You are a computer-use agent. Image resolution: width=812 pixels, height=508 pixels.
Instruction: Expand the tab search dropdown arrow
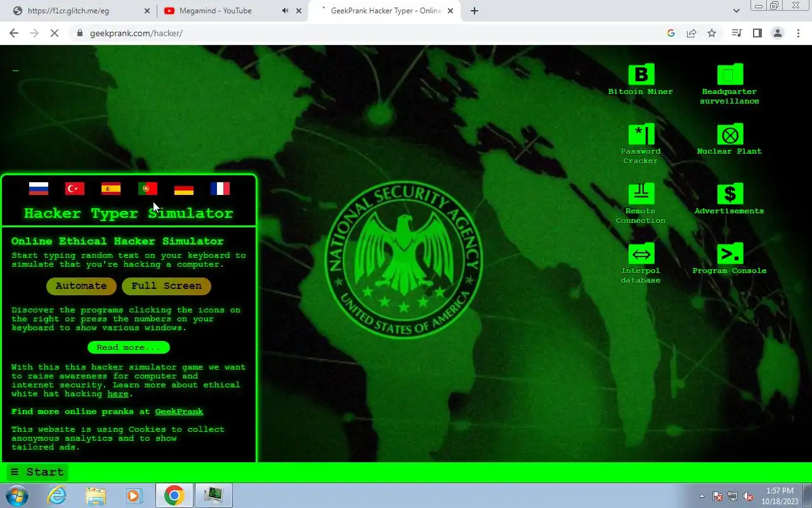pyautogui.click(x=737, y=11)
